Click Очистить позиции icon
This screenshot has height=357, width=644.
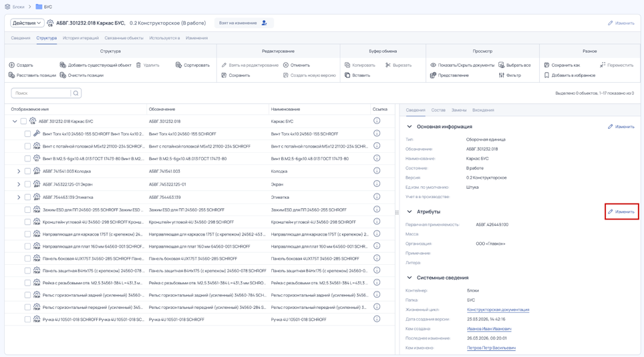coord(63,75)
